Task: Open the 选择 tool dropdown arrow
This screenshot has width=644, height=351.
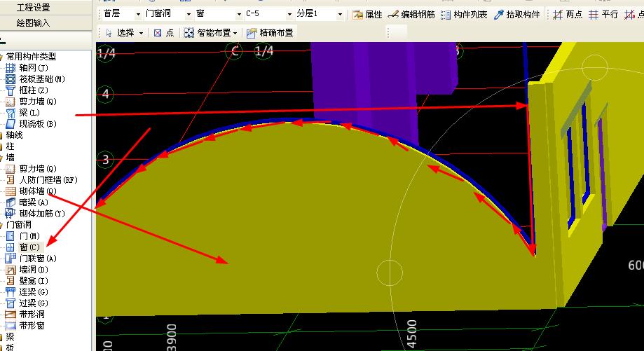Action: pos(142,33)
